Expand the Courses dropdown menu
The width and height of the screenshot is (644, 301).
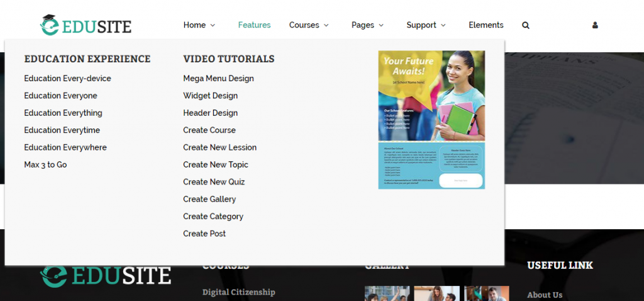tap(309, 25)
